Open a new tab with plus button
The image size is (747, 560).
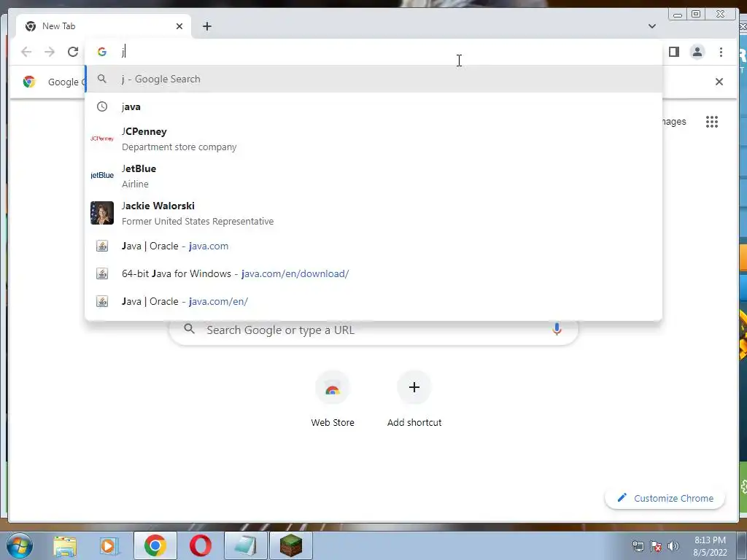click(206, 26)
